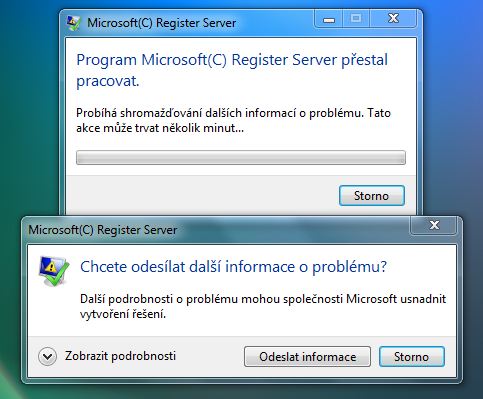Click the information gathering progress bar
The height and width of the screenshot is (399, 483).
point(241,157)
